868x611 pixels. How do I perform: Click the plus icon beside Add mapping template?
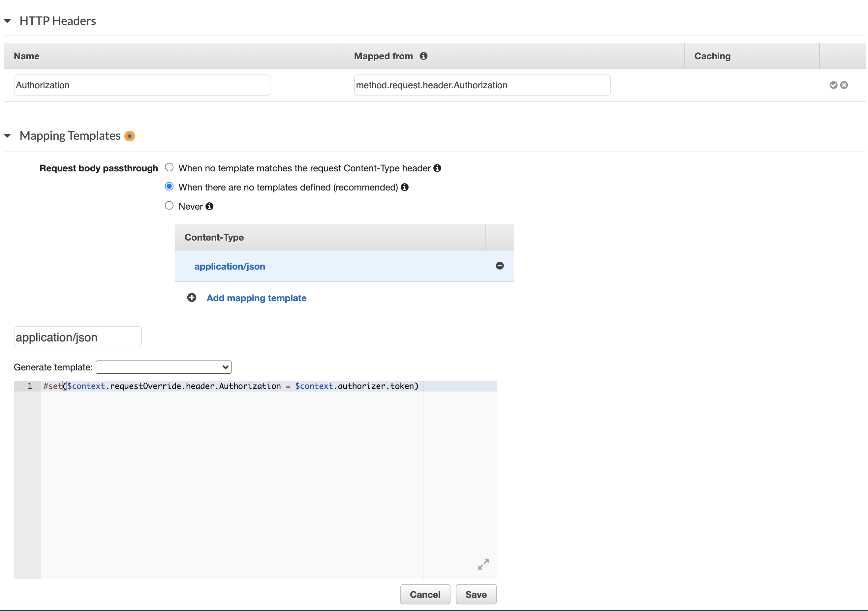tap(192, 298)
